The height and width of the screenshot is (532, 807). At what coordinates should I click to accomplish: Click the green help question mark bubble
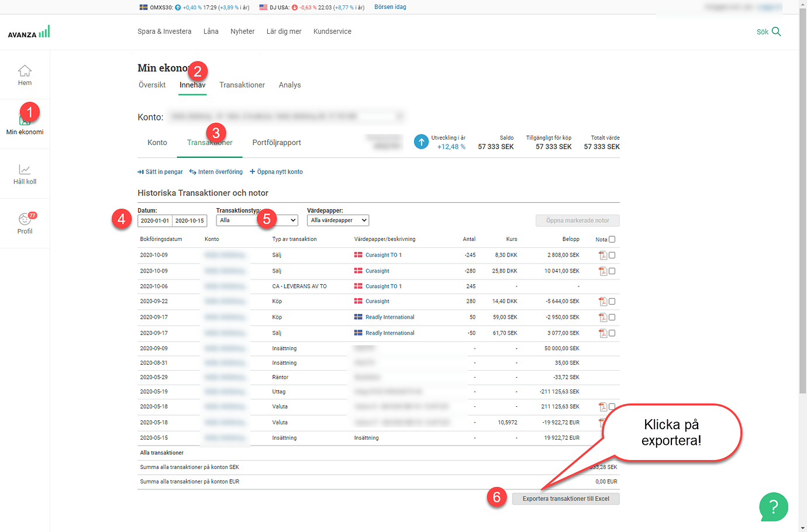click(773, 507)
